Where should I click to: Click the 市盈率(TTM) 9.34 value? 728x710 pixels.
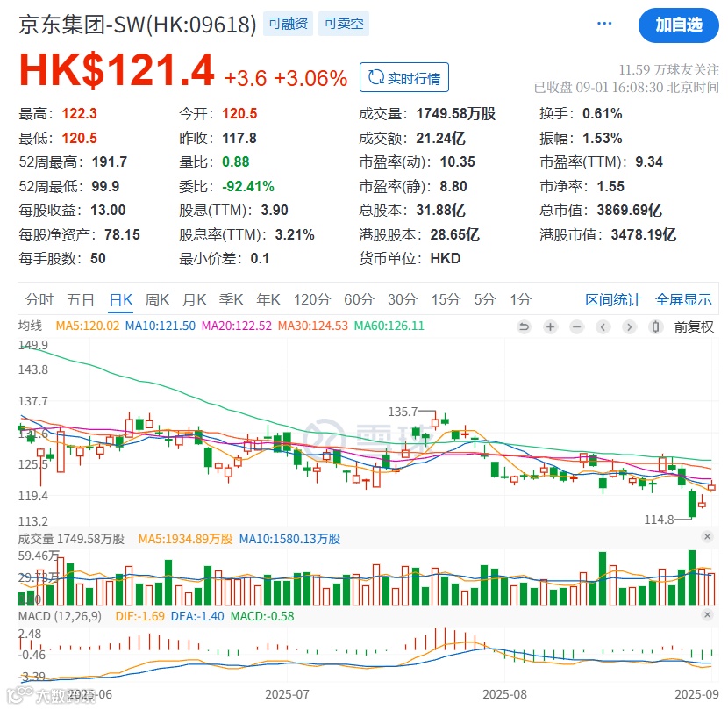(648, 161)
